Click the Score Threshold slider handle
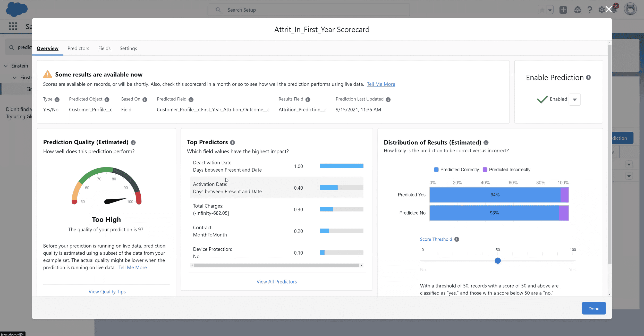Viewport: 644px width, 336px height. [498, 261]
